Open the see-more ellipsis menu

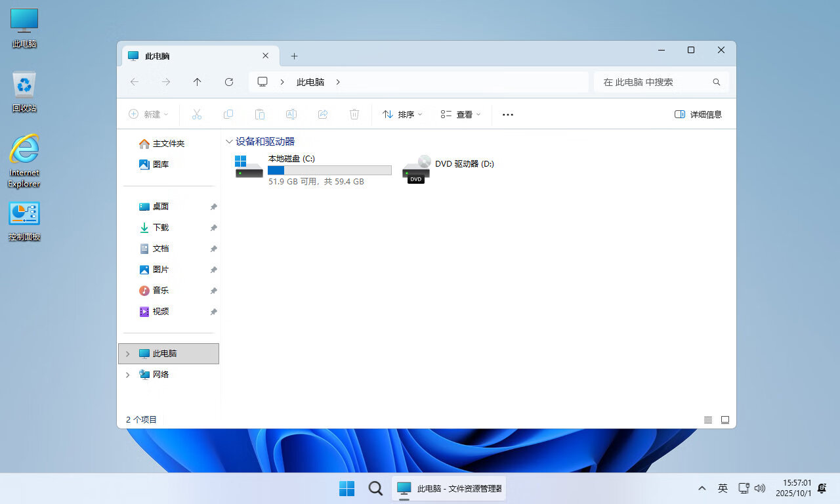point(507,114)
